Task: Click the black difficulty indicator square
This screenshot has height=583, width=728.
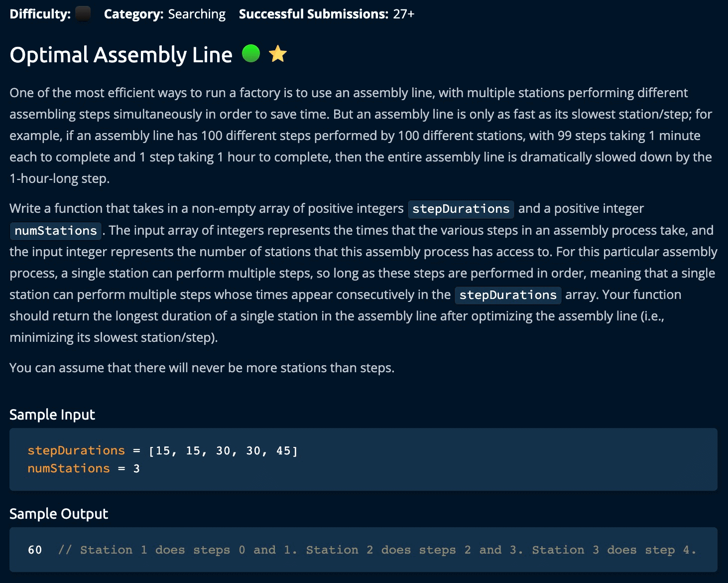Action: (83, 14)
